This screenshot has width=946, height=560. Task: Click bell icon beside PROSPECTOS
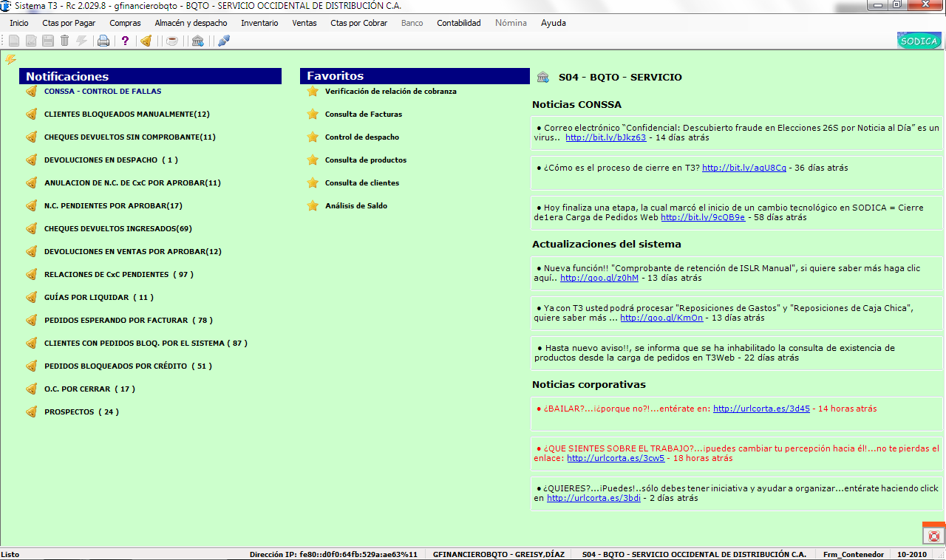pos(31,412)
